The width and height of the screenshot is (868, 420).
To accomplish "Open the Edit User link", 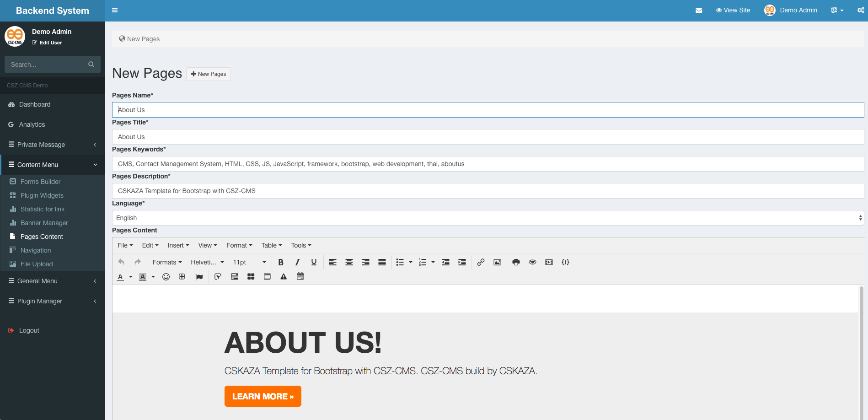I will [x=47, y=43].
